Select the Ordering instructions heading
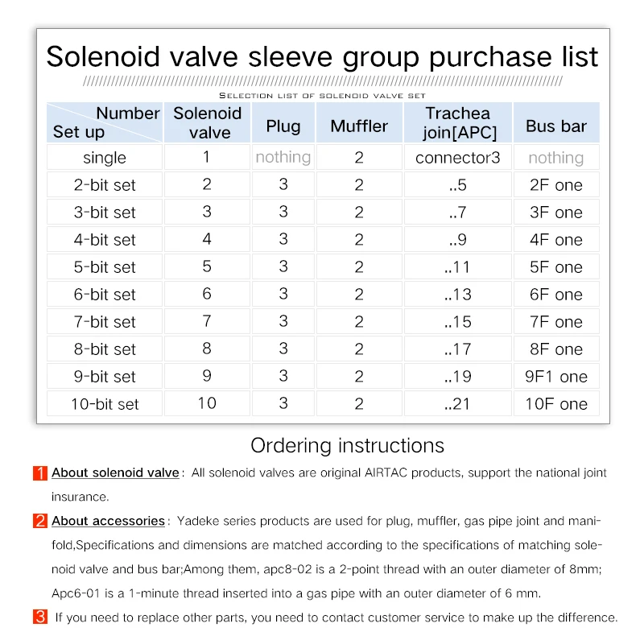 tap(347, 445)
